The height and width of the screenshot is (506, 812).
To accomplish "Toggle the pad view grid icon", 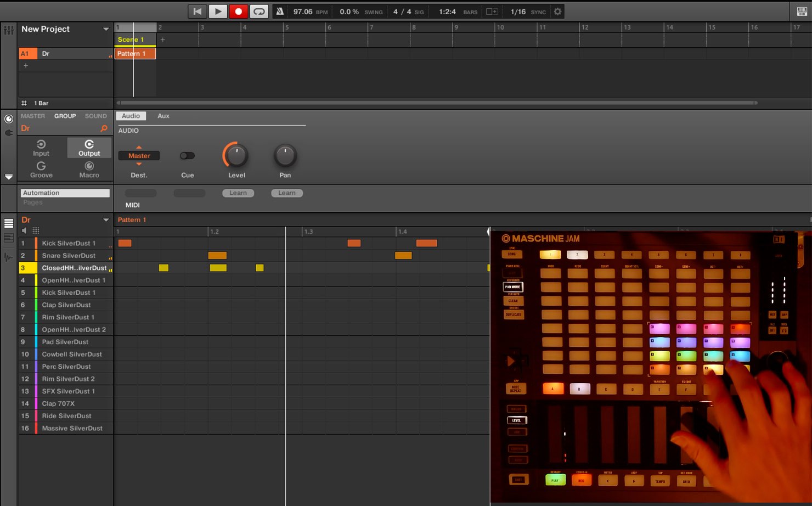I will 36,230.
